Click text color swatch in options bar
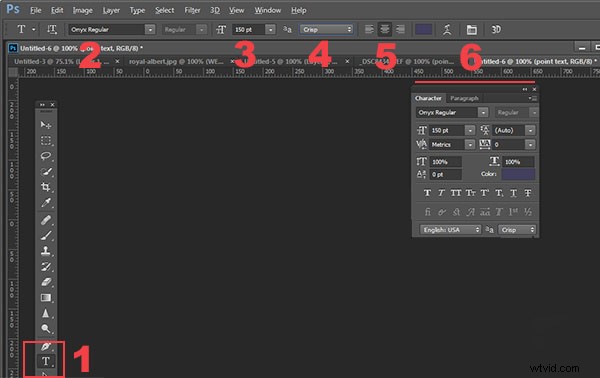This screenshot has height=378, width=600. (x=424, y=29)
